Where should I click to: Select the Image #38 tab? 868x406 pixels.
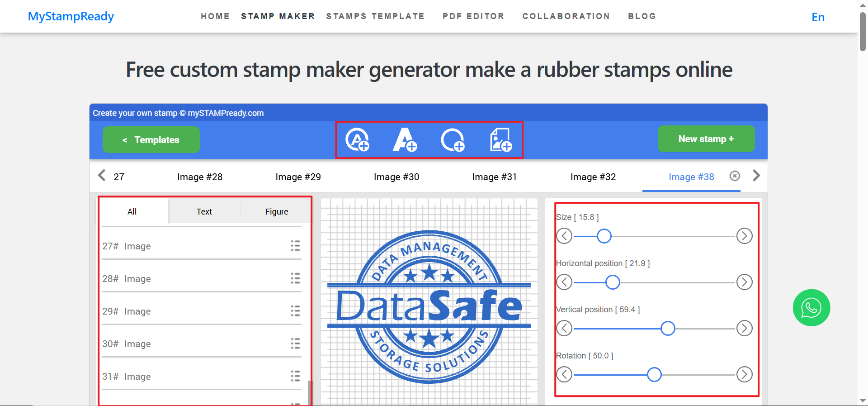(x=691, y=177)
